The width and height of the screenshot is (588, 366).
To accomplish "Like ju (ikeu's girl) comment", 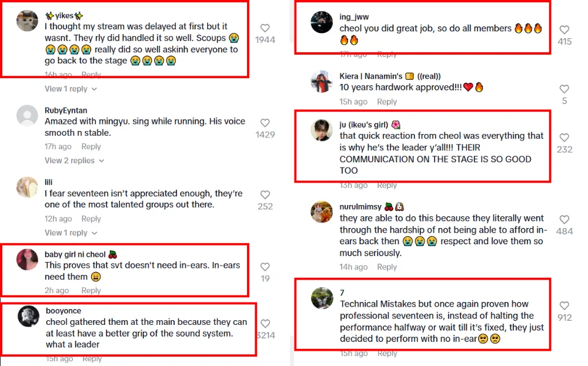I will click(564, 138).
